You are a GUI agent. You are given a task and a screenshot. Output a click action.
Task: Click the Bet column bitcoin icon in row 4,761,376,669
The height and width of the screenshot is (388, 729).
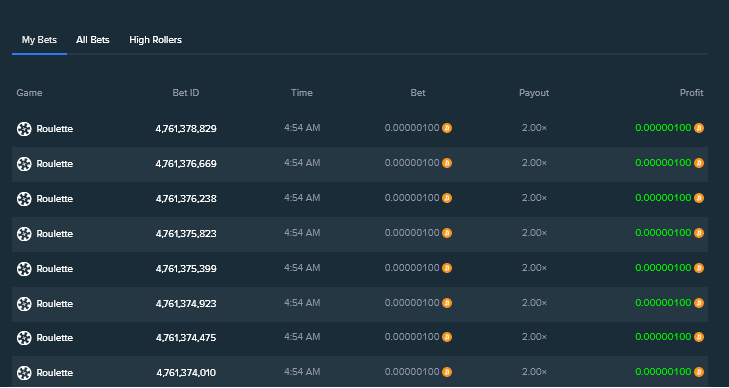click(x=447, y=163)
